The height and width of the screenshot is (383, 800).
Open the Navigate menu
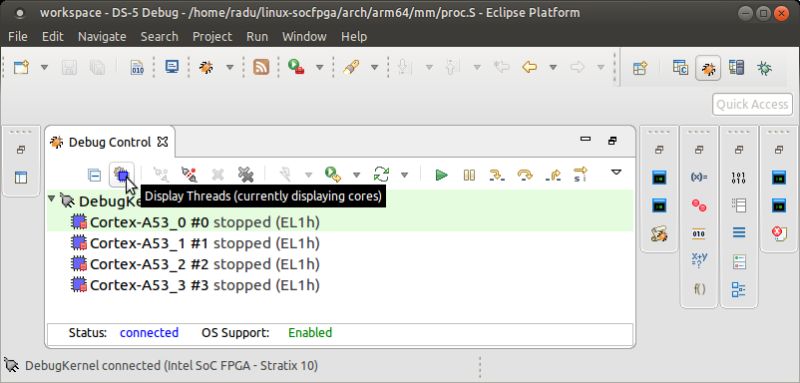click(x=102, y=36)
